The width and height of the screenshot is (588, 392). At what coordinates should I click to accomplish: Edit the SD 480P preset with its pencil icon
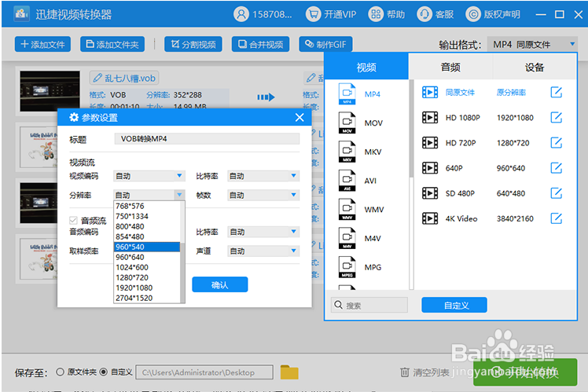(x=556, y=193)
